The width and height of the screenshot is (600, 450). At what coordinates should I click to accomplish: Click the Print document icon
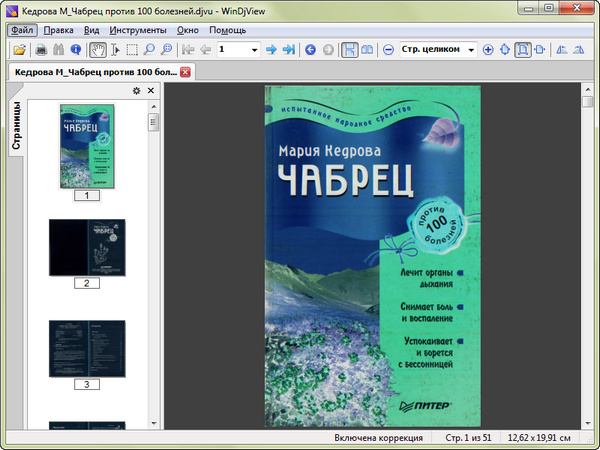[x=42, y=49]
